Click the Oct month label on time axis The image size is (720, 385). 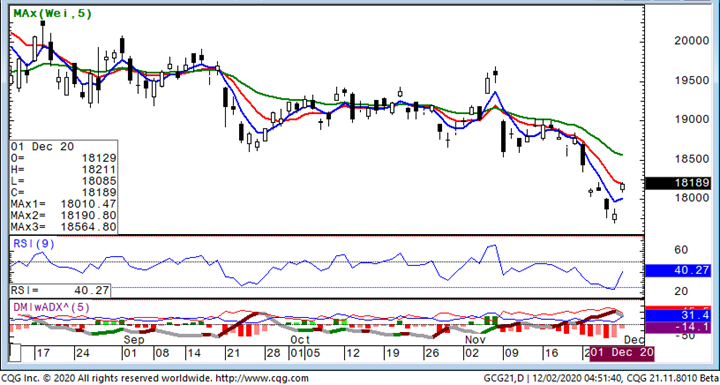(300, 340)
